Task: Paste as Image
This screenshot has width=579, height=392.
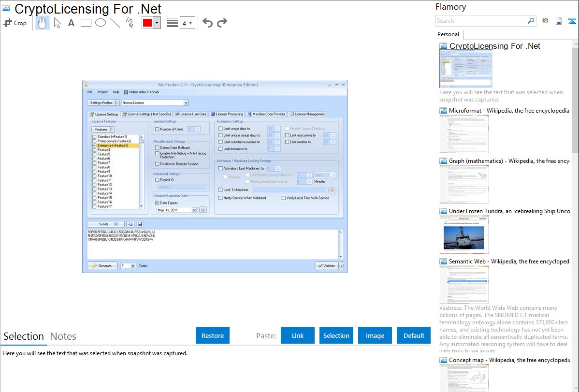Action: [x=375, y=335]
